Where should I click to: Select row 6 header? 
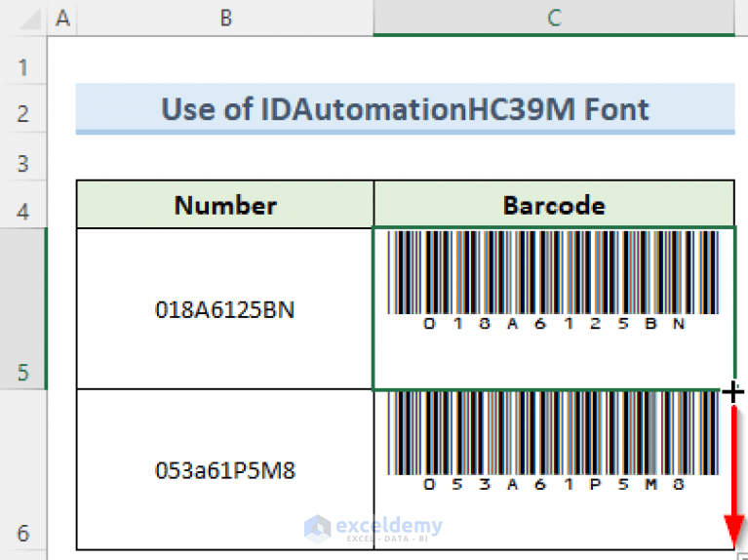(22, 470)
